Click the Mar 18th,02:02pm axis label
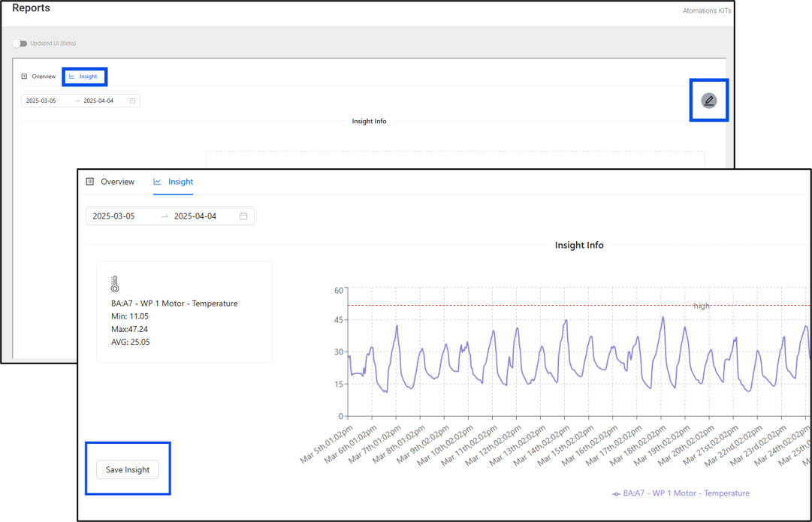Viewport: 812px width, 522px height. click(x=638, y=445)
